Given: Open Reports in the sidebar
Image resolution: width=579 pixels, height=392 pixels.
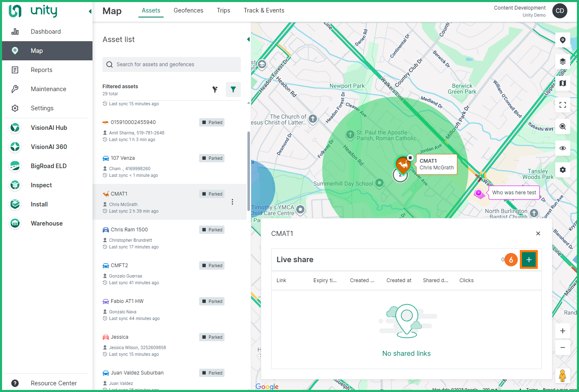Looking at the screenshot, I should [42, 70].
